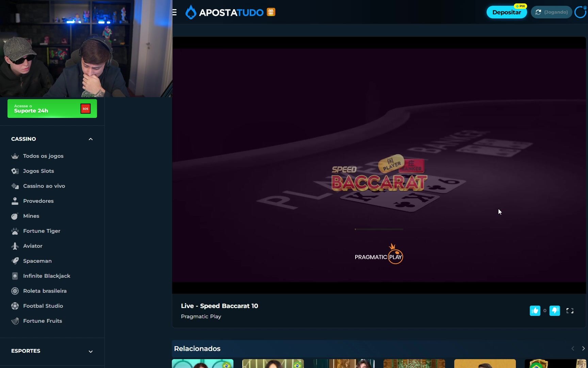
Task: Click the Footbal Studio ball icon
Action: coord(15,306)
